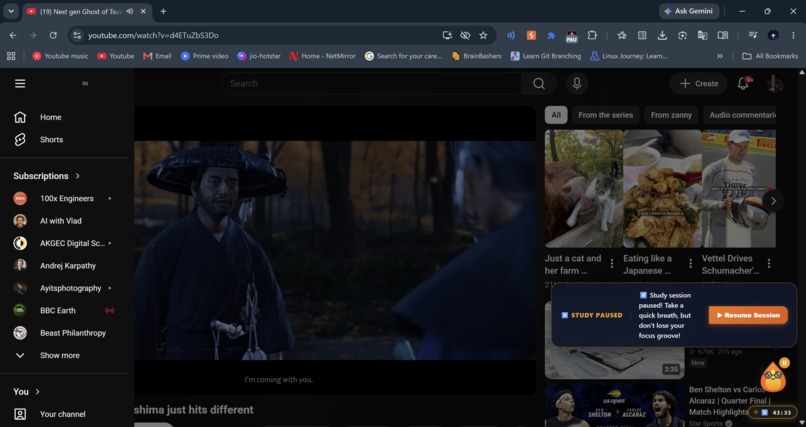This screenshot has height=427, width=806.
Task: Open the Prime video bookmark
Action: 205,56
